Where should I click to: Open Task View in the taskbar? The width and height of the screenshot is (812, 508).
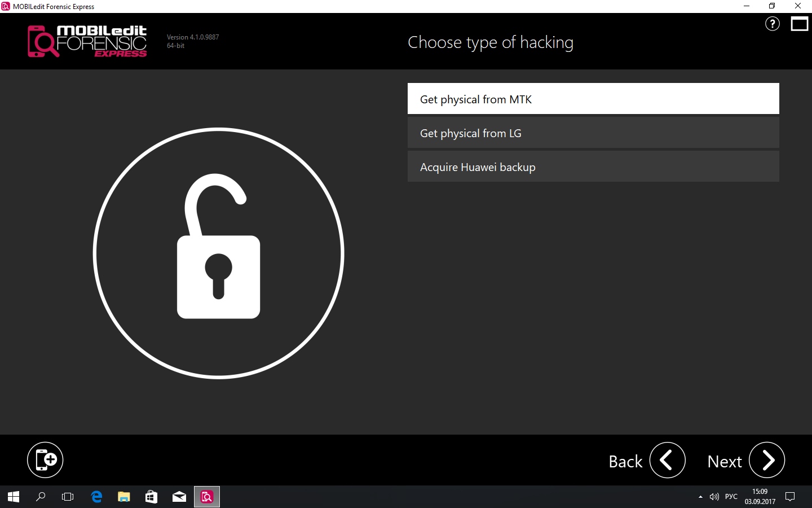68,497
